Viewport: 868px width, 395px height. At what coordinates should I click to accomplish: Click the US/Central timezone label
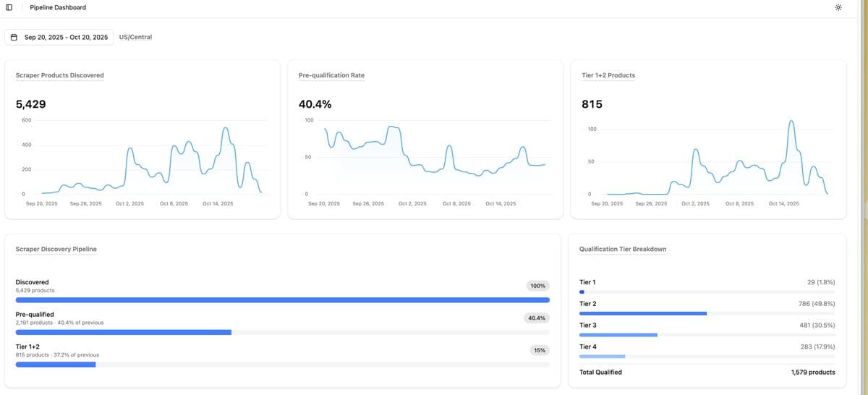135,37
